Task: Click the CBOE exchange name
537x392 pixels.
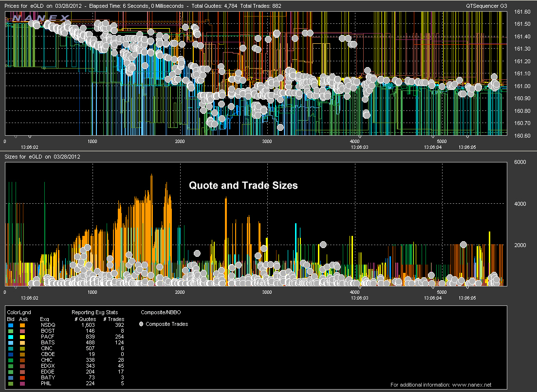Action: (x=48, y=354)
